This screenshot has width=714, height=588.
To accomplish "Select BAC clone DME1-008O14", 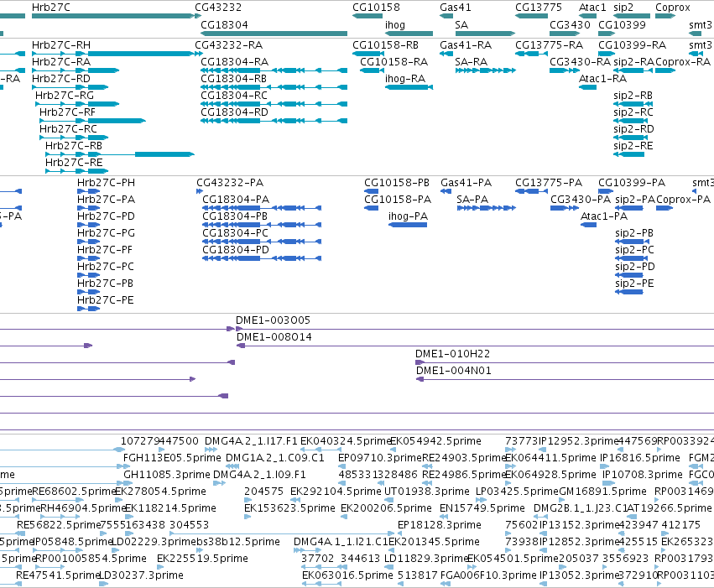I will pyautogui.click(x=476, y=346).
